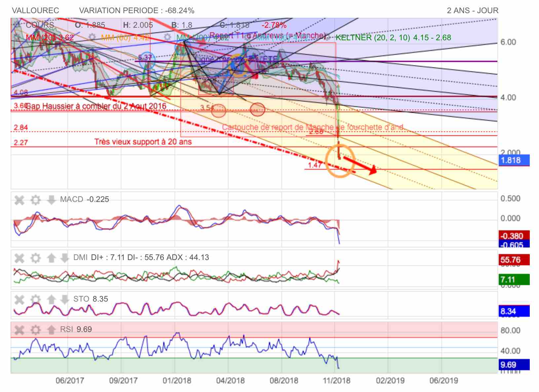Move the STO panel down
Viewport: 539px width, 392px height.
(x=64, y=299)
